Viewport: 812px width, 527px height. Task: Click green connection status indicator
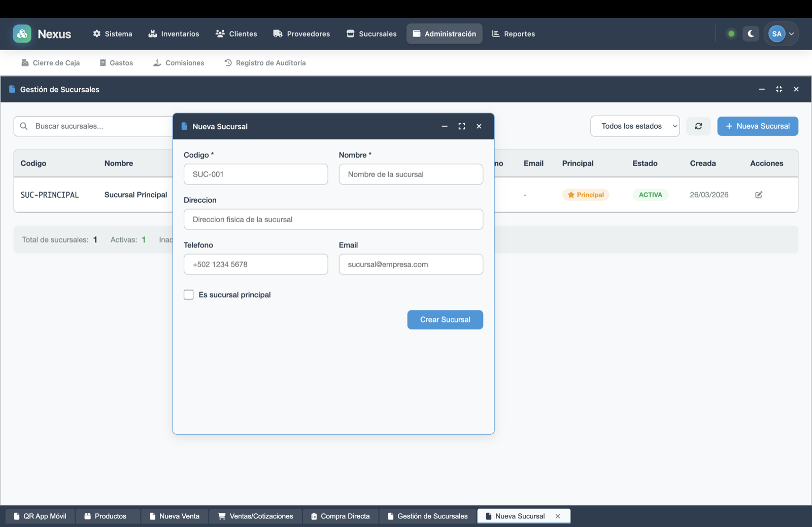731,33
